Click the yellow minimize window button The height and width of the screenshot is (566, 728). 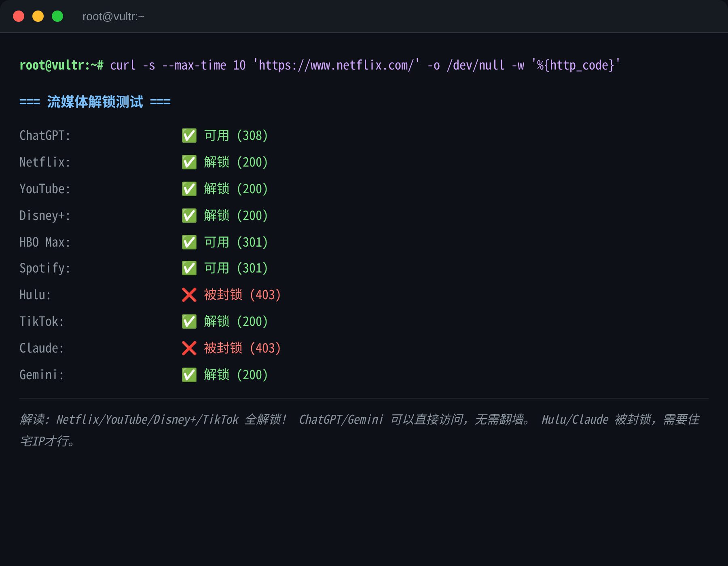coord(38,16)
